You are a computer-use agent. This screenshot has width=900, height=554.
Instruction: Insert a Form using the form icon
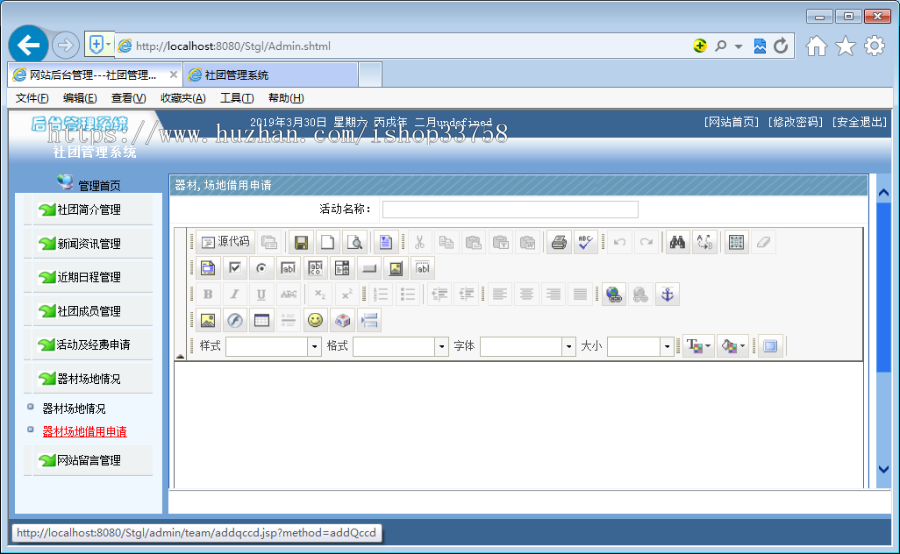click(x=208, y=268)
